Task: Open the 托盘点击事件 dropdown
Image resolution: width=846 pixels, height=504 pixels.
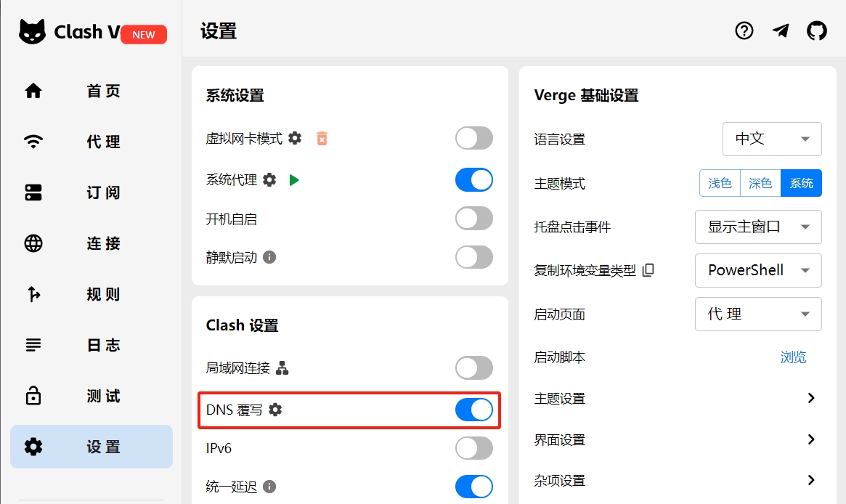Action: point(757,227)
